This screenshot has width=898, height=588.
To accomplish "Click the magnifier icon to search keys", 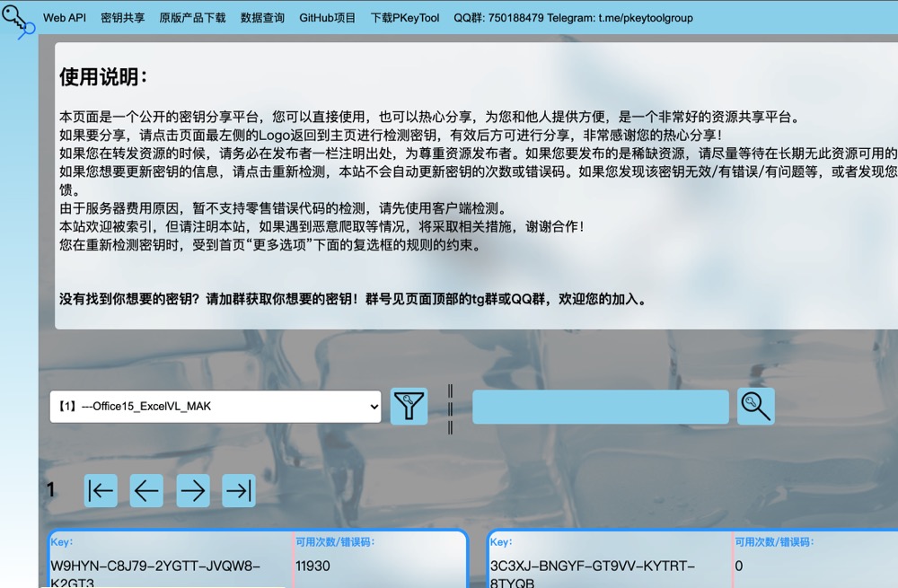I will pyautogui.click(x=754, y=405).
